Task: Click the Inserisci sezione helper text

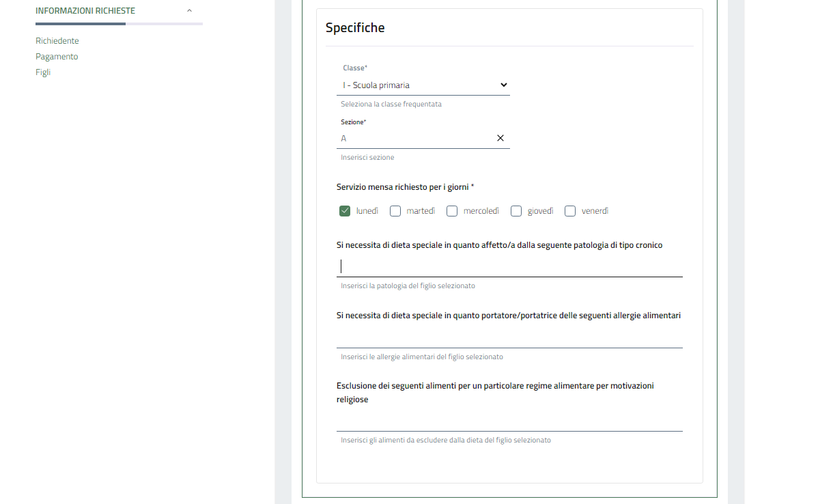Action: point(367,158)
